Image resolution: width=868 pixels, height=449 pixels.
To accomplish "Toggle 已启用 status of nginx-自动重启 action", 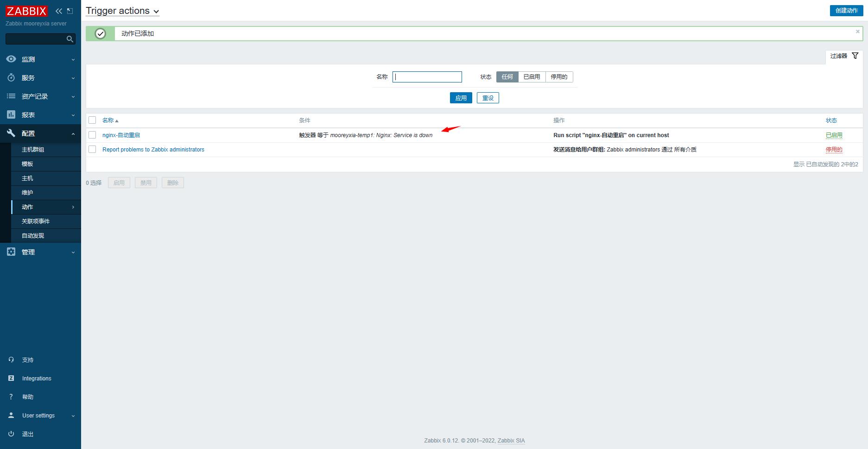I will [x=834, y=135].
